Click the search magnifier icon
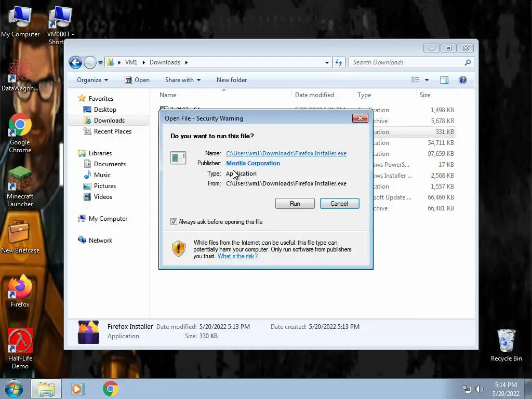The image size is (532, 399). point(468,62)
